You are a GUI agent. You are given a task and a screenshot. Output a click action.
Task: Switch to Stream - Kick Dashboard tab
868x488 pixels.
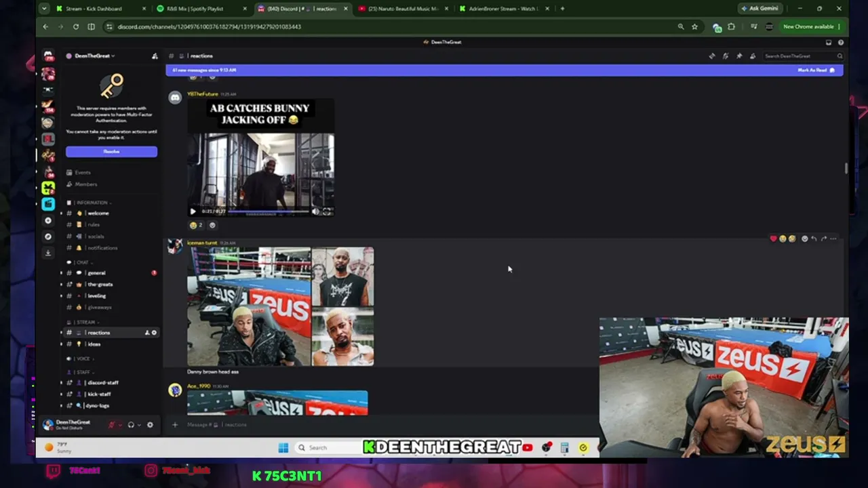(100, 9)
